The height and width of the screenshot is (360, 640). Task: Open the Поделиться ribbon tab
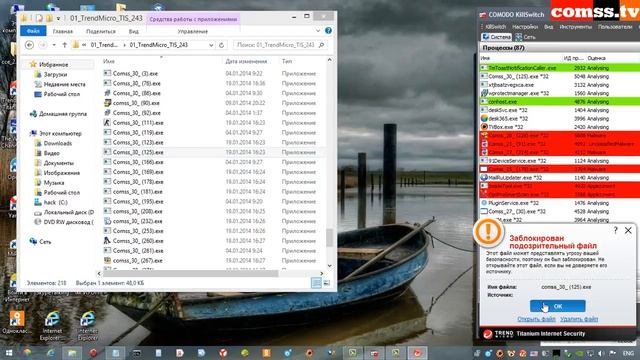[x=101, y=31]
